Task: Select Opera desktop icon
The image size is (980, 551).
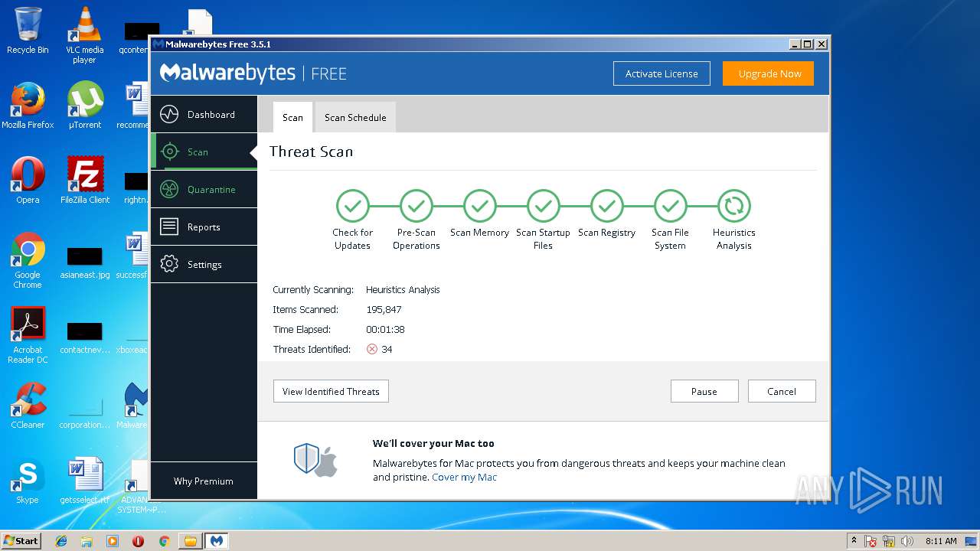Action: (28, 181)
